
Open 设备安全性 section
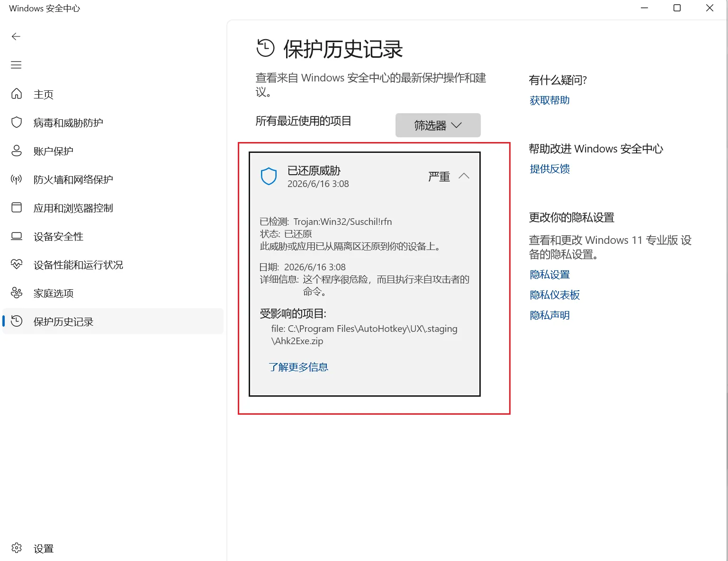tap(113, 236)
